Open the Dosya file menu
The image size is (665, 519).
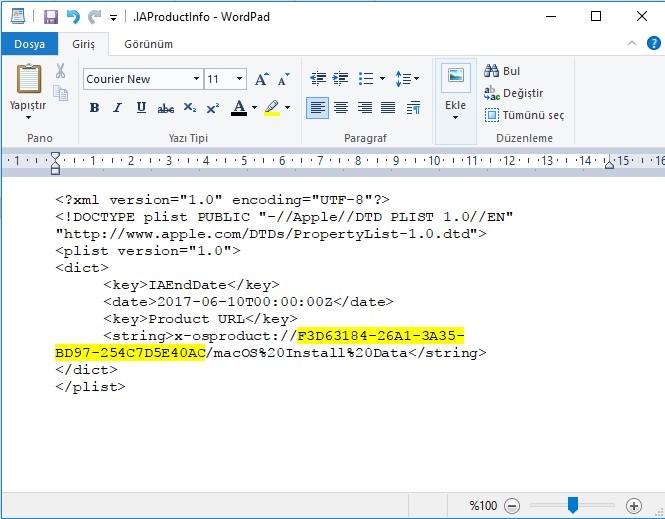point(30,44)
